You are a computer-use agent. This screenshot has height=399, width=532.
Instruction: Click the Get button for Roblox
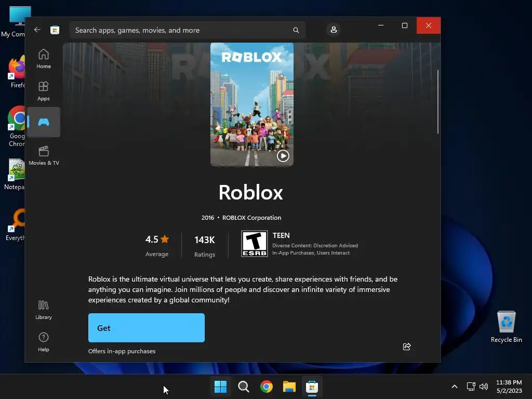click(146, 328)
